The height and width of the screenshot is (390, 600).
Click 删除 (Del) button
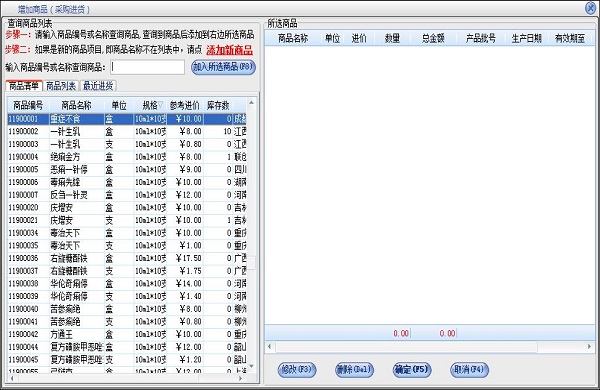tap(354, 370)
